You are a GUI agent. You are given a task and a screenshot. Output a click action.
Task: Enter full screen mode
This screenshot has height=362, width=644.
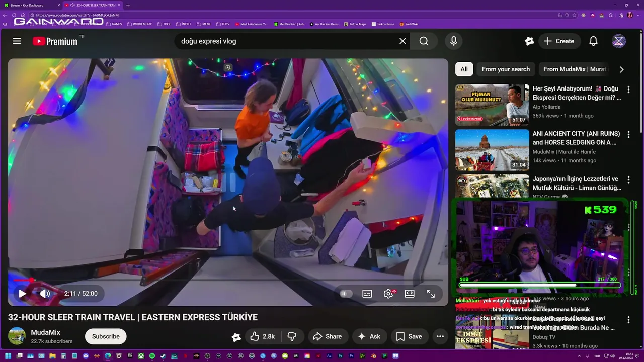[x=431, y=294]
